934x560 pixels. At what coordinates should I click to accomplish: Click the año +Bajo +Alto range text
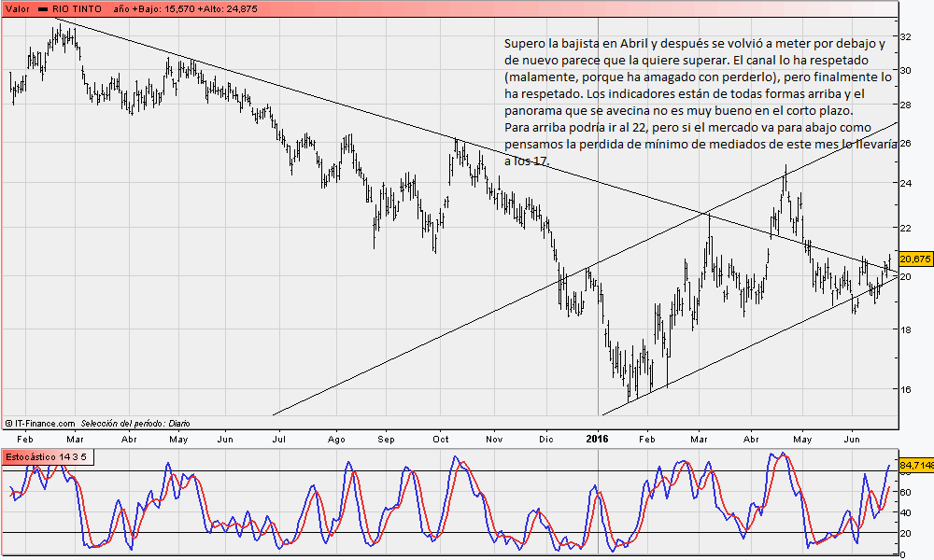point(185,8)
